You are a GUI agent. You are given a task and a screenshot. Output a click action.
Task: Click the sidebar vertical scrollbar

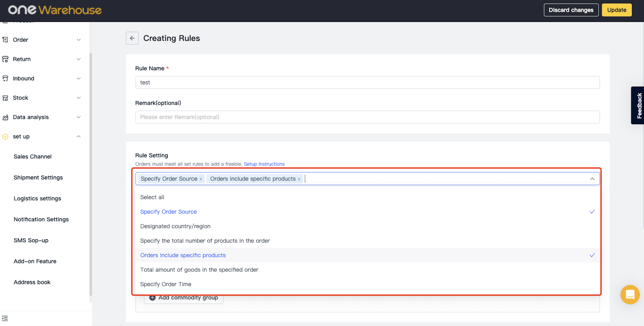pyautogui.click(x=91, y=174)
